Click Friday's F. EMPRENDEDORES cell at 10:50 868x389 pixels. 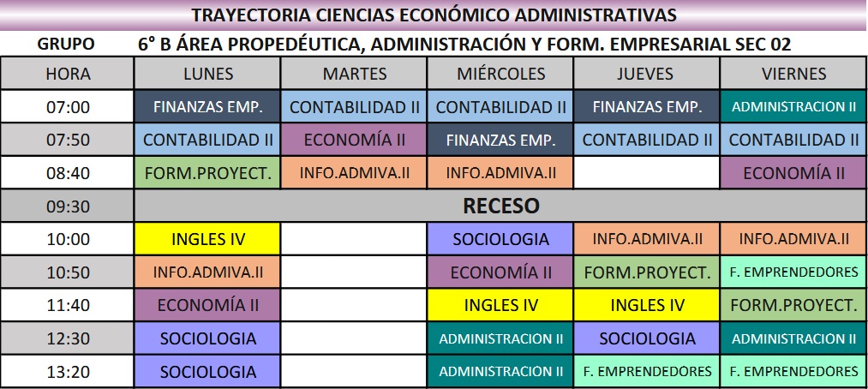(x=793, y=272)
